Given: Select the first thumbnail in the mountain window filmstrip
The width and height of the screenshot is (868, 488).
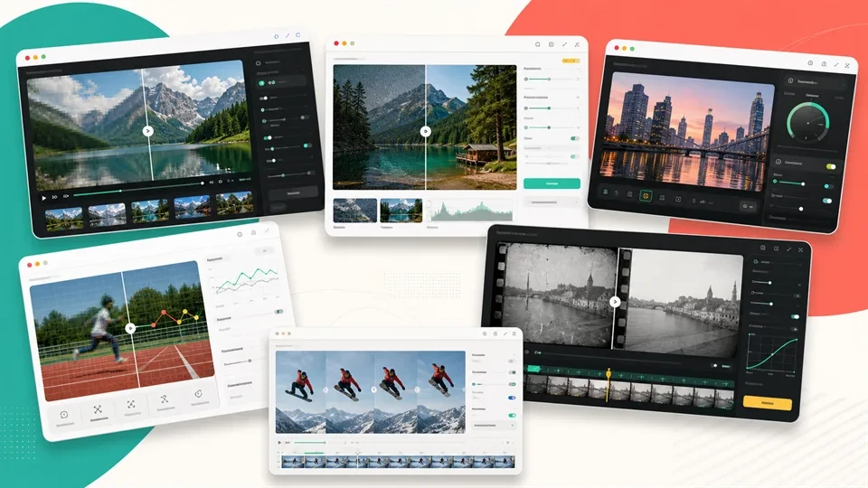Looking at the screenshot, I should [x=64, y=218].
